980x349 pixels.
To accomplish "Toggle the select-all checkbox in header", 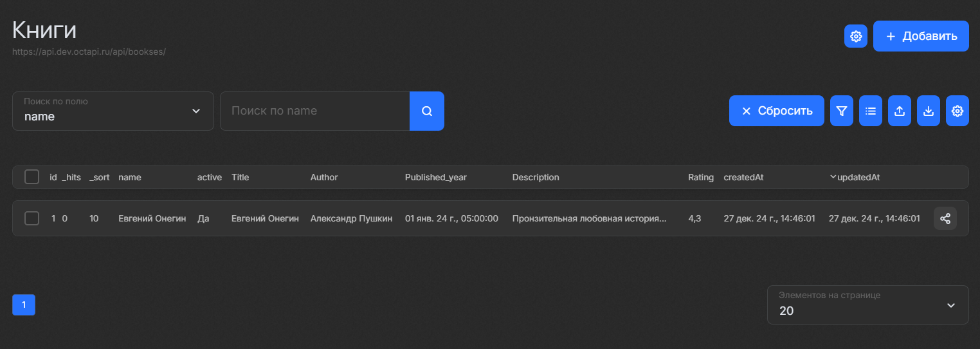I will [x=32, y=177].
